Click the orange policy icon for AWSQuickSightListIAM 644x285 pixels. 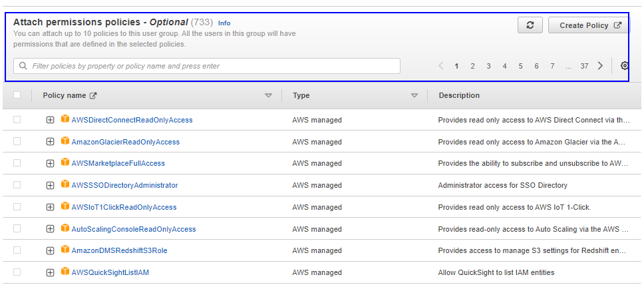(65, 272)
